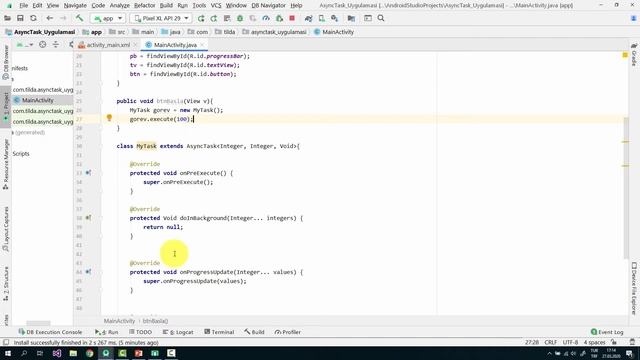Open the File menu
This screenshot has height=360, width=640.
point(24,5)
